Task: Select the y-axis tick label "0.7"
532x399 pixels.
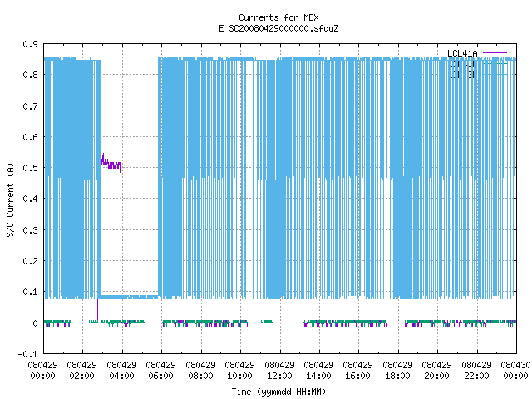Action: [30, 106]
